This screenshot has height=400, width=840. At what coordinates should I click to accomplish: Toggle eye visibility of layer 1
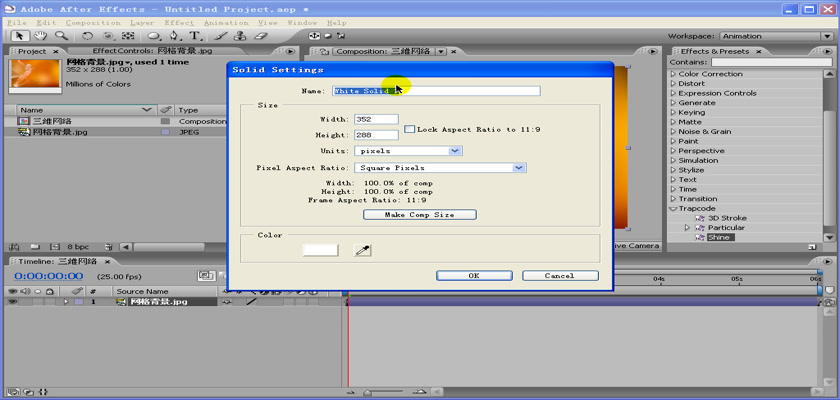coord(13,302)
